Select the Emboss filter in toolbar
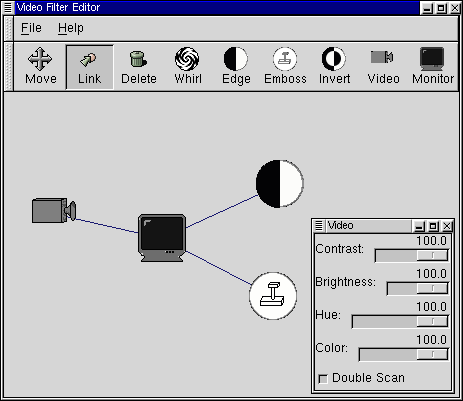Screen dimensions: 463x401 285,67
